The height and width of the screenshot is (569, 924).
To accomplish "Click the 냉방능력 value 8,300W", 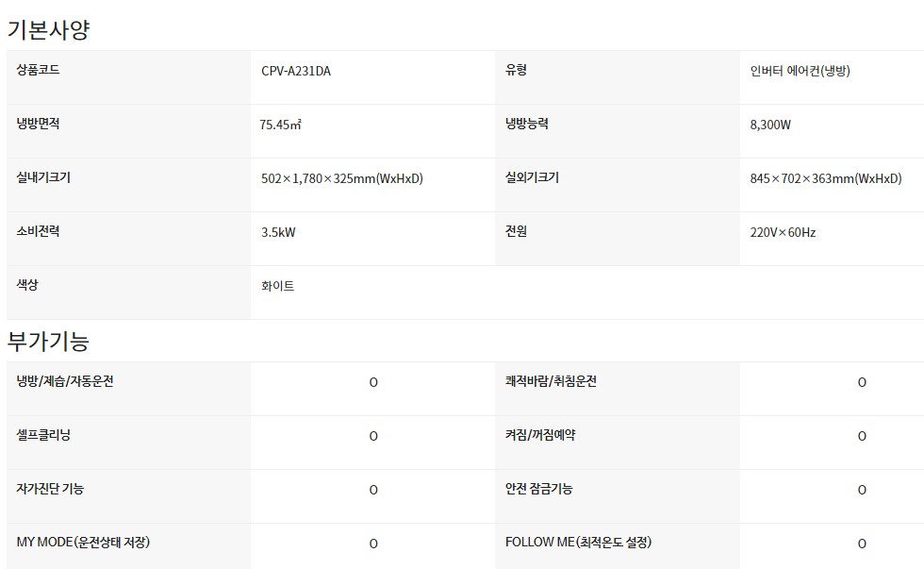I will 770,125.
